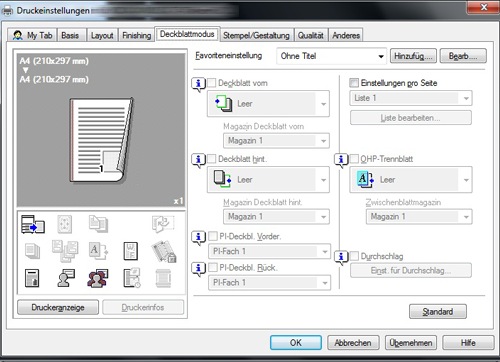Click info icon beside PI-Deckbl. Vorder.

coord(198,238)
